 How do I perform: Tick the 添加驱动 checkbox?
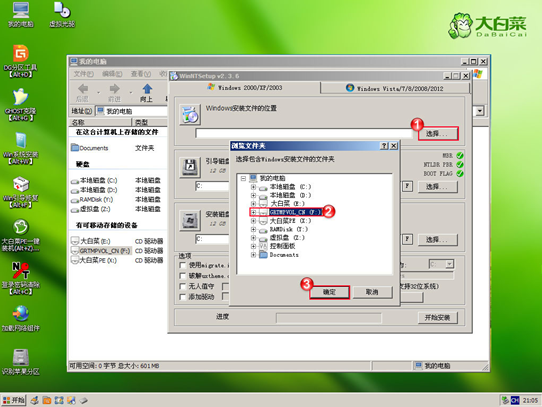(x=183, y=297)
